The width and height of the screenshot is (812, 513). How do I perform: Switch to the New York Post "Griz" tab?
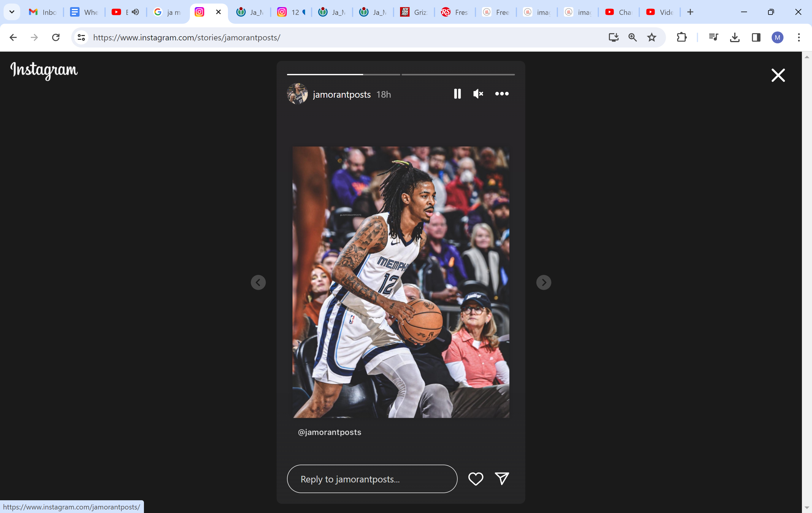pyautogui.click(x=414, y=12)
